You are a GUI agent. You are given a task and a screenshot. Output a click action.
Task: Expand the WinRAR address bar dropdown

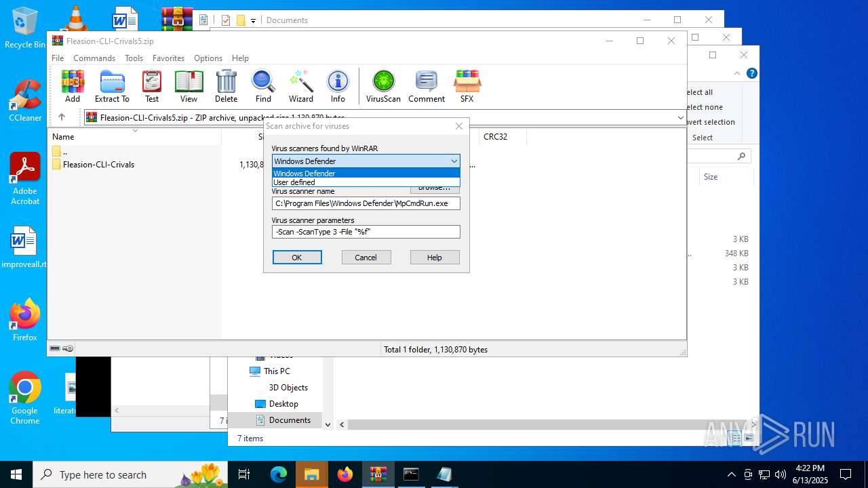tap(680, 117)
